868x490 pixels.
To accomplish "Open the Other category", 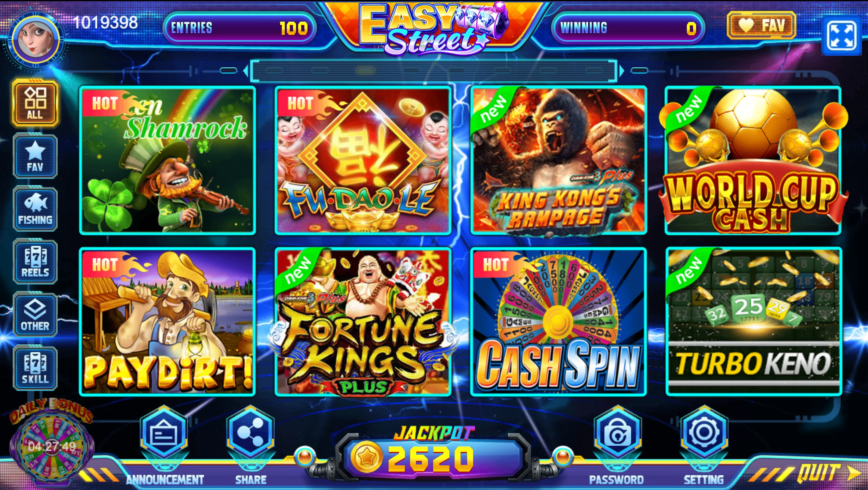I will point(35,315).
